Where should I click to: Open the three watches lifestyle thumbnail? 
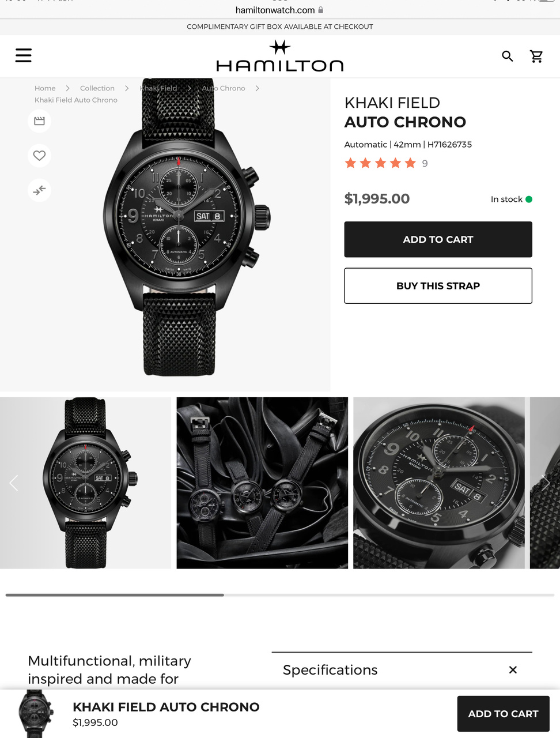262,483
